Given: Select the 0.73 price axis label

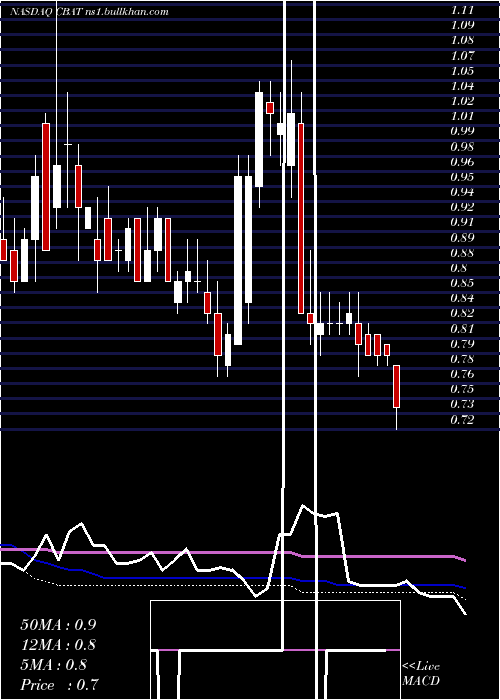Looking at the screenshot, I should (462, 404).
